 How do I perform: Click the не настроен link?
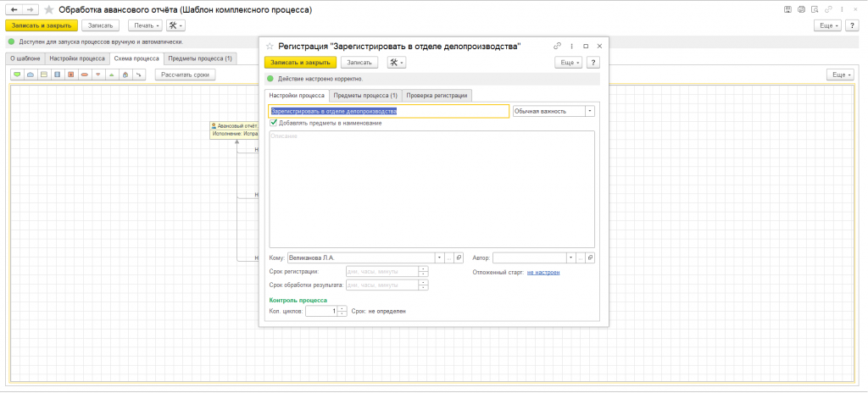pos(543,272)
